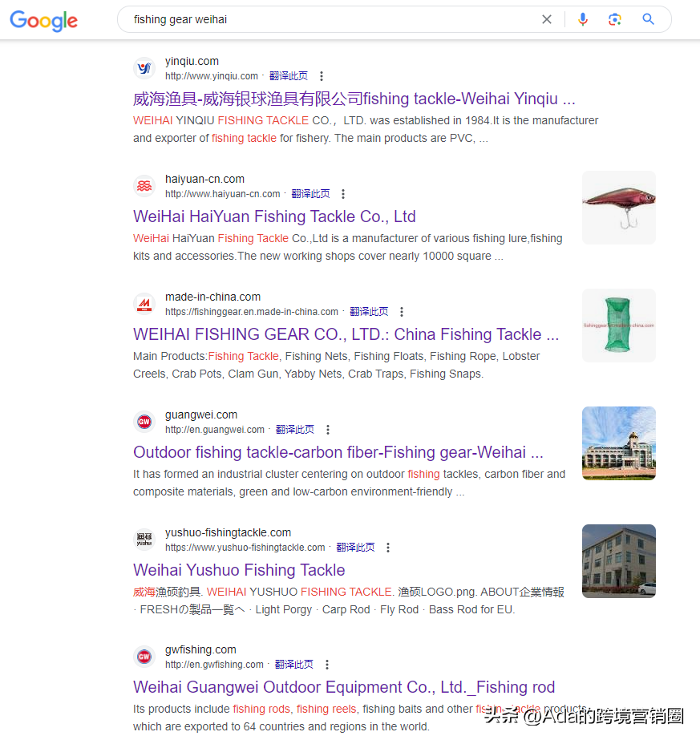The width and height of the screenshot is (700, 740).
Task: Click the http://en.guangwei.com URL text
Action: [x=215, y=430]
